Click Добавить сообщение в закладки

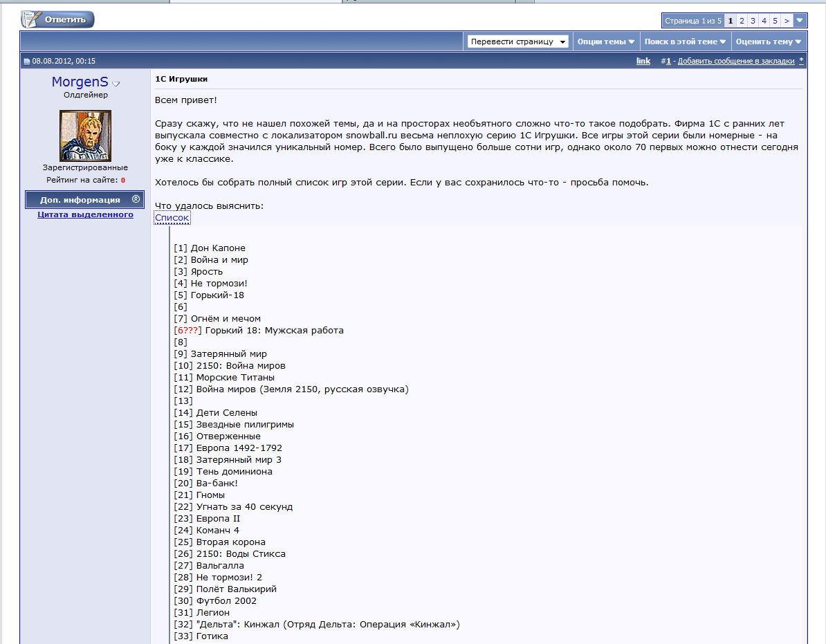pos(736,61)
